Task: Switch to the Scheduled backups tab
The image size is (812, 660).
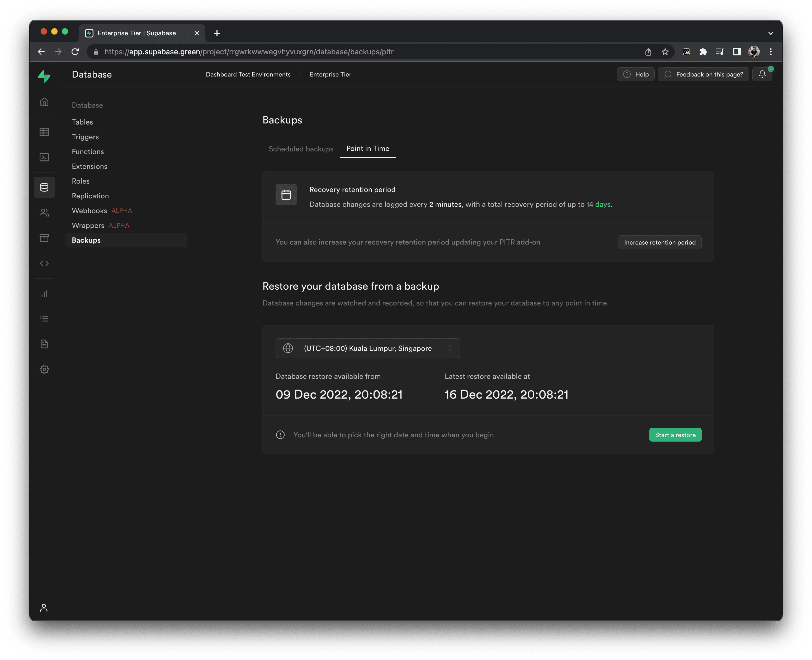Action: [x=301, y=149]
